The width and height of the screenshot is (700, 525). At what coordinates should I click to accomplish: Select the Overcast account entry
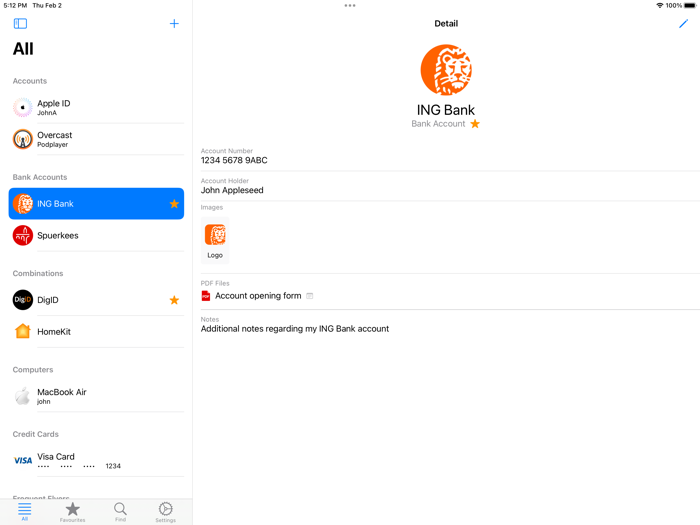coord(96,139)
